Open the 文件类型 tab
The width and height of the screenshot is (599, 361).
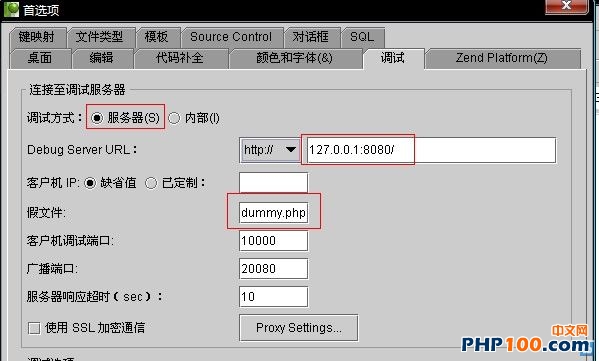pos(101,37)
